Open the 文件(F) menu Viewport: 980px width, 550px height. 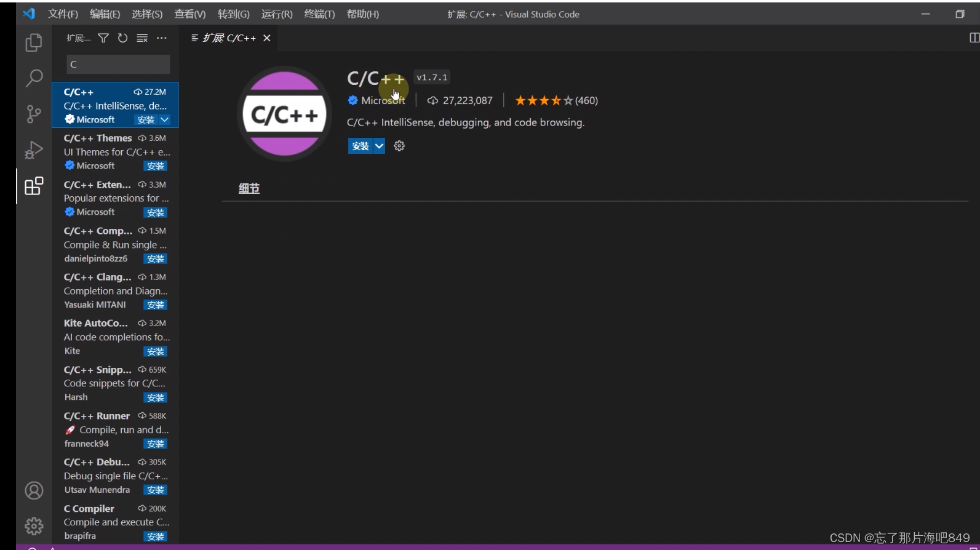point(63,14)
